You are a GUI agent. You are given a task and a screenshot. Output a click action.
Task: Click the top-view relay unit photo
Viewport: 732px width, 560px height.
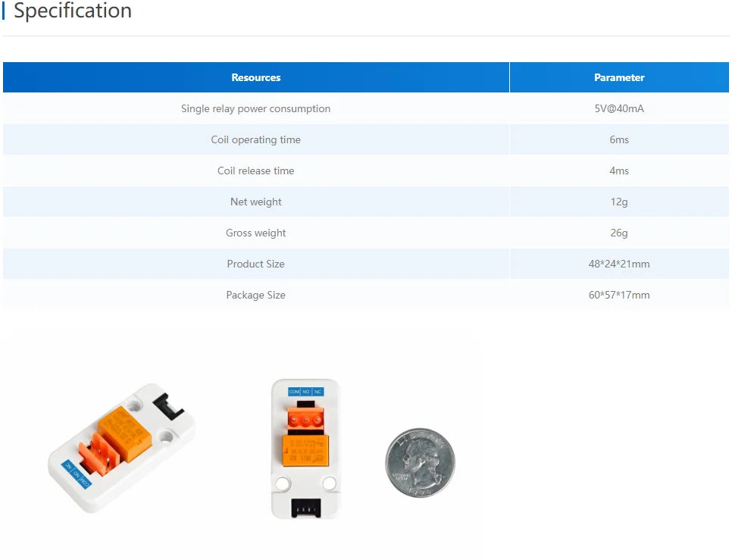(x=306, y=449)
